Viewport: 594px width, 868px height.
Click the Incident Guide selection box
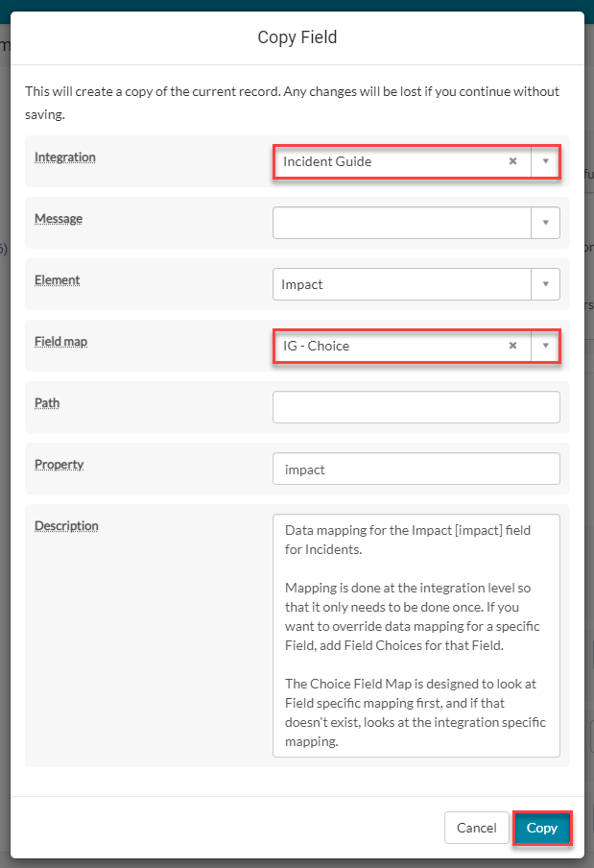tap(389, 161)
